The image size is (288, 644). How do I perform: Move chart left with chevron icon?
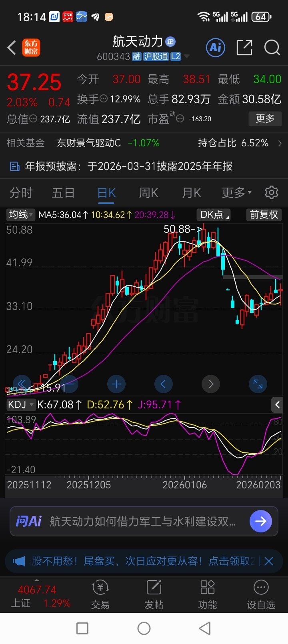click(x=164, y=384)
